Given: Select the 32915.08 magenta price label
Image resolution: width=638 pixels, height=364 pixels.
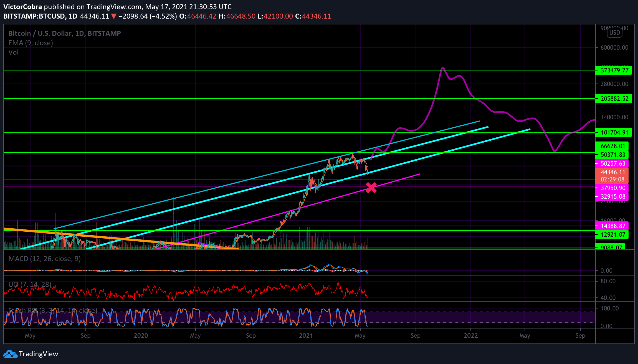Looking at the screenshot, I should [612, 196].
